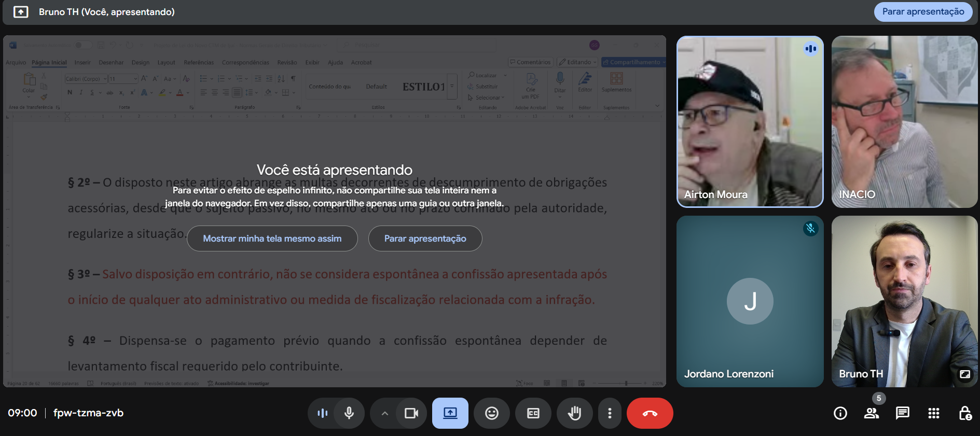
Task: Click Ditar microphone icon in Word
Action: click(560, 78)
